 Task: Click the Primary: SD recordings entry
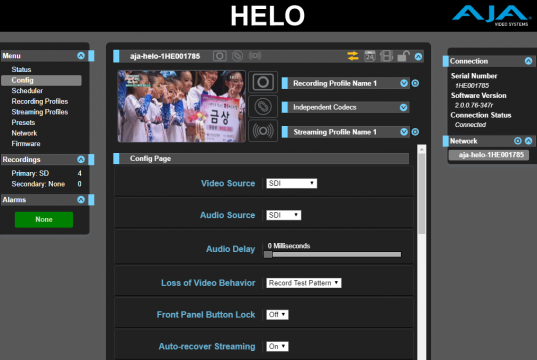pyautogui.click(x=46, y=173)
